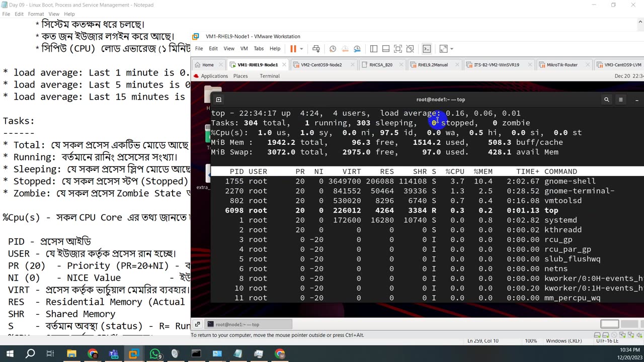Open Command Prompt from the taskbar
The image size is (644, 362).
coord(196,354)
